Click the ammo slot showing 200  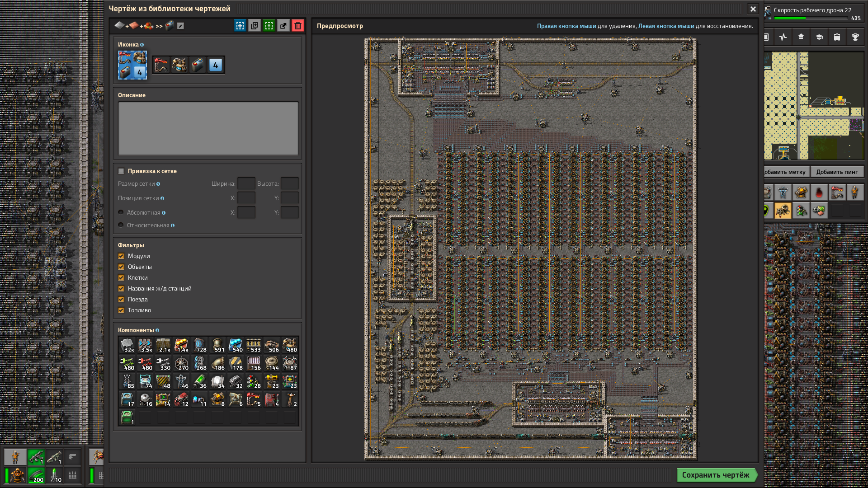point(36,475)
